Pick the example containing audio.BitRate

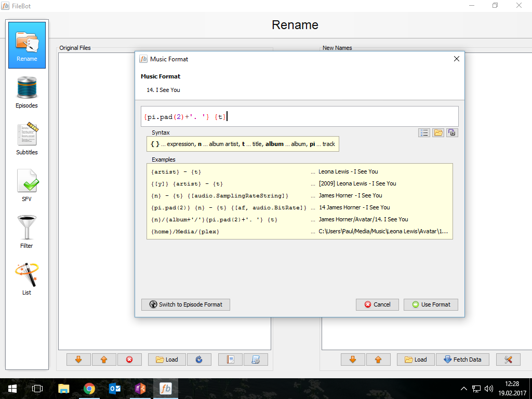tap(229, 208)
